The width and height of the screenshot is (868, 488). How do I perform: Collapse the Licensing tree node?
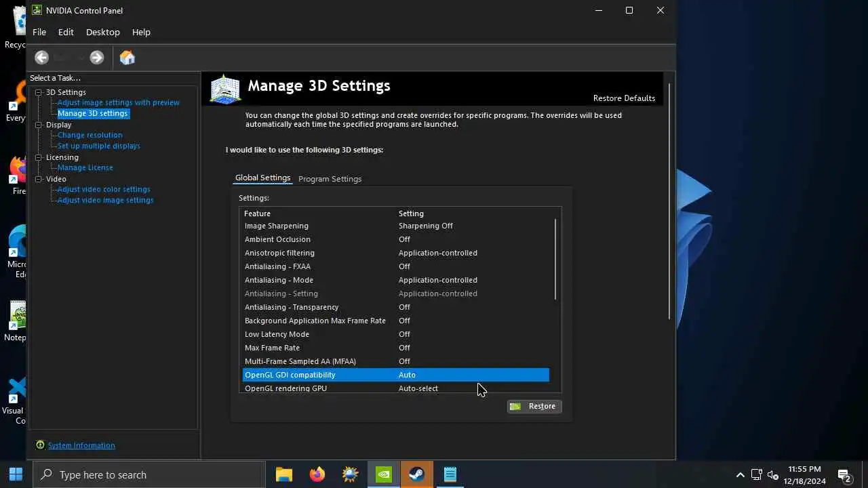[39, 157]
